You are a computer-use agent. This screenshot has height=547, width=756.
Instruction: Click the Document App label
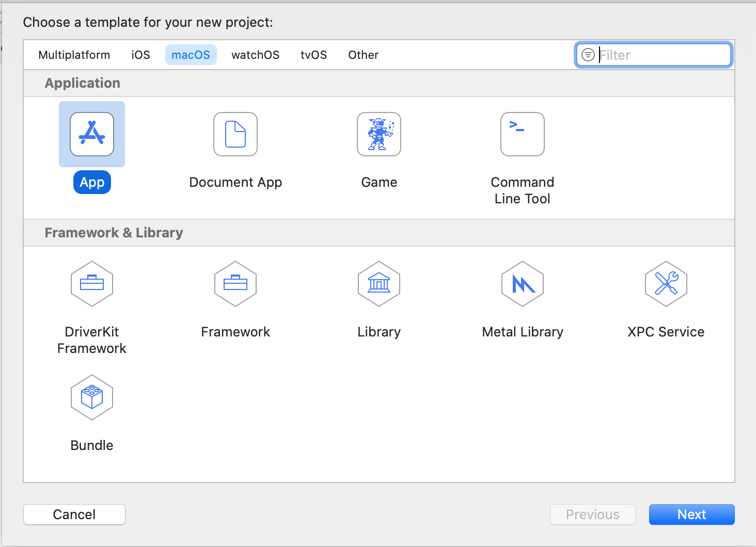[x=235, y=182]
